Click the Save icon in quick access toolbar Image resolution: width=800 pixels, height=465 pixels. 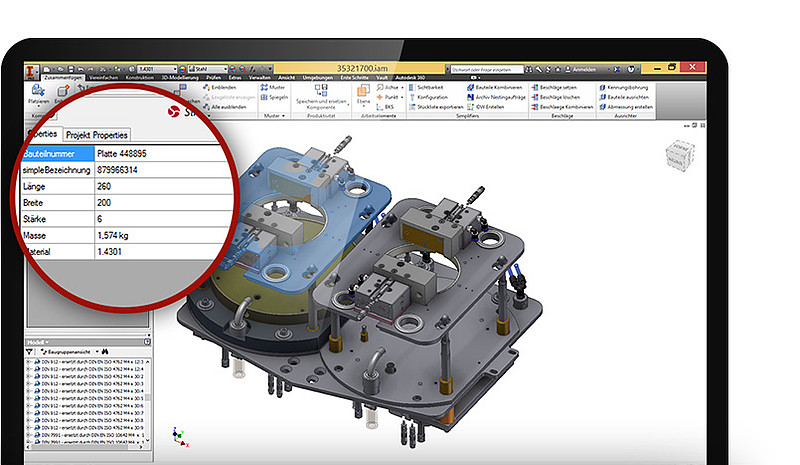pos(71,69)
